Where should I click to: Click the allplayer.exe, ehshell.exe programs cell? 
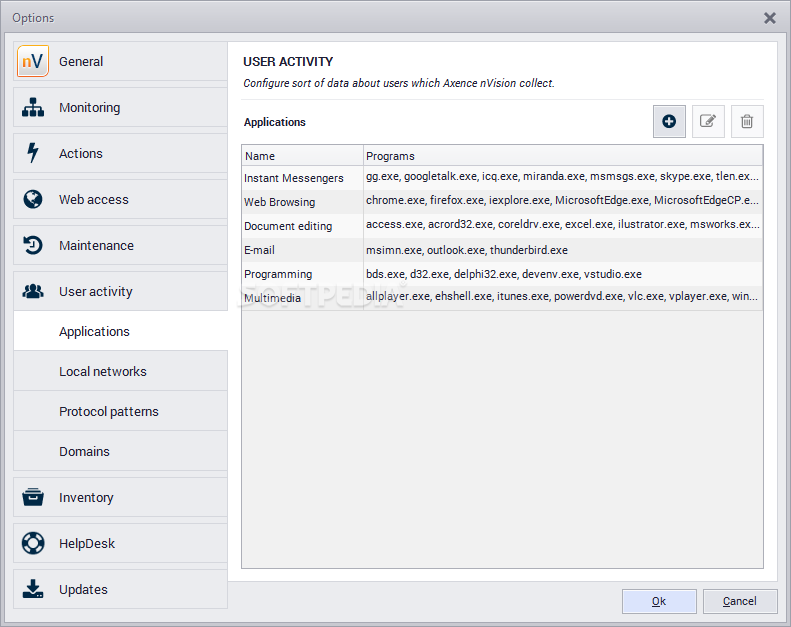pyautogui.click(x=561, y=296)
